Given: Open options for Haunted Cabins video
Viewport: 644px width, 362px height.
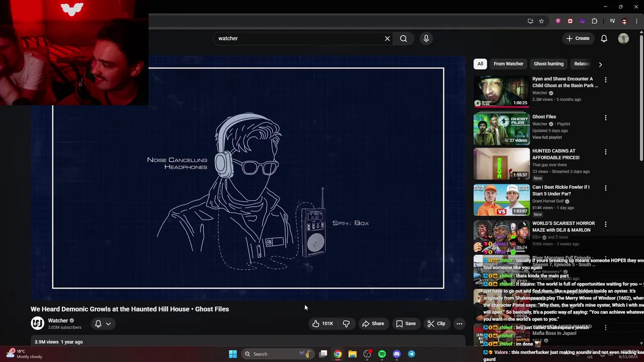Looking at the screenshot, I should pyautogui.click(x=606, y=152).
